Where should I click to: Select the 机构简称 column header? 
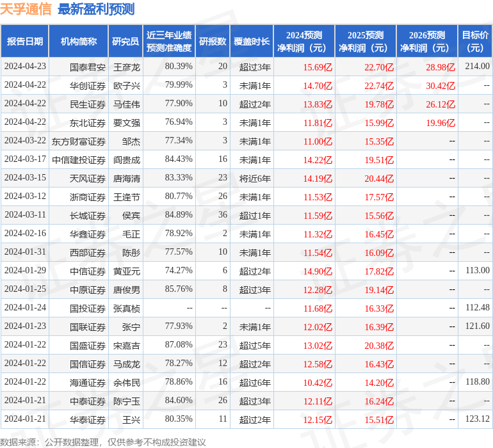79,41
